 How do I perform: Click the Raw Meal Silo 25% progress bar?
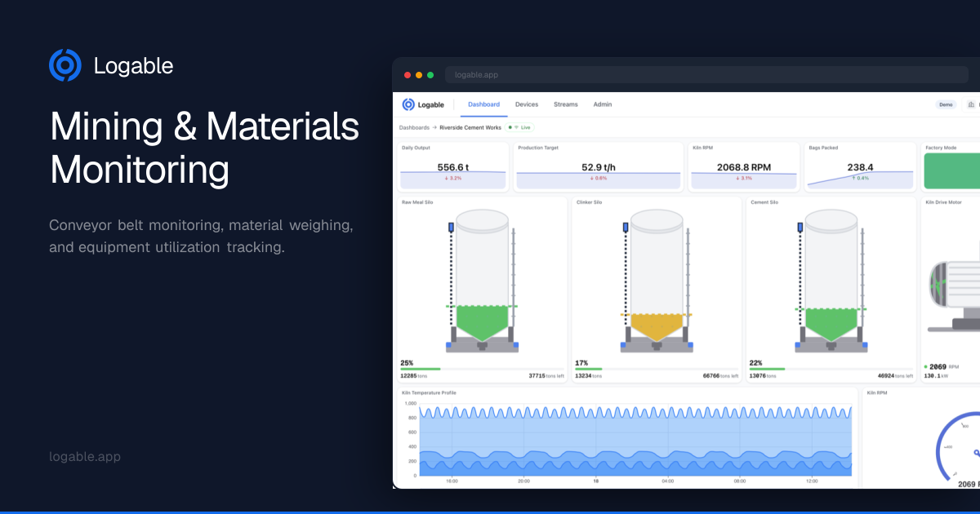tap(482, 369)
